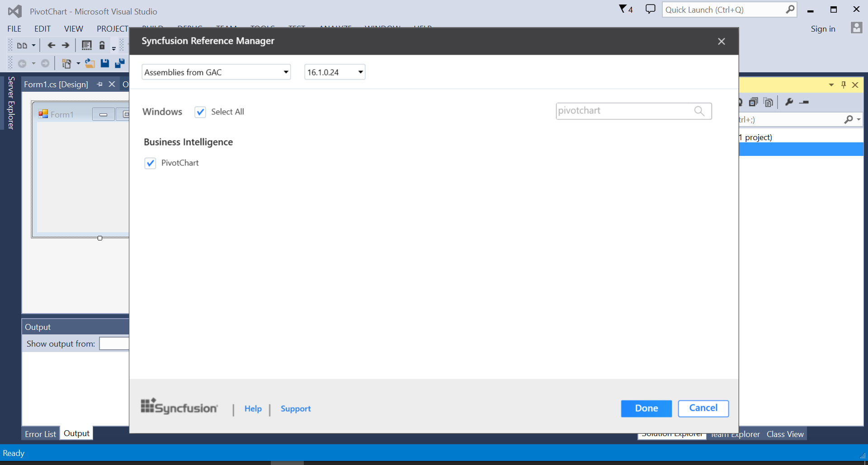Close the Syncfusion Reference Manager with X
The image size is (868, 465).
[721, 42]
